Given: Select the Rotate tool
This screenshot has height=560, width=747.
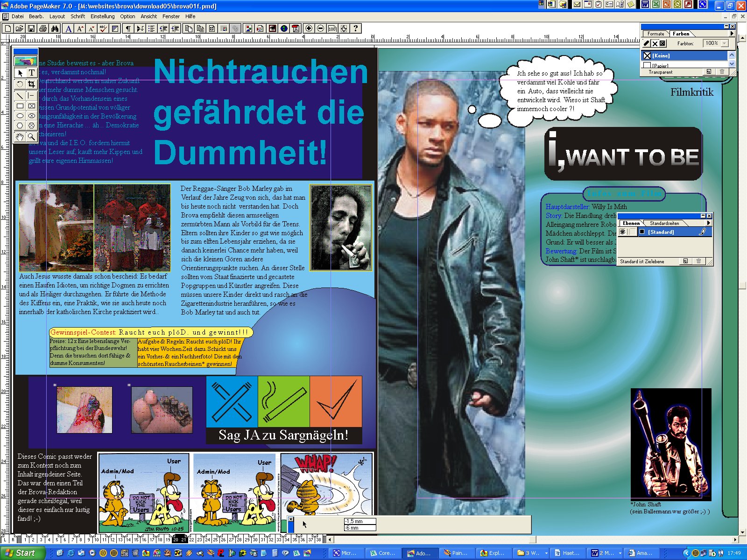Looking at the screenshot, I should 20,84.
